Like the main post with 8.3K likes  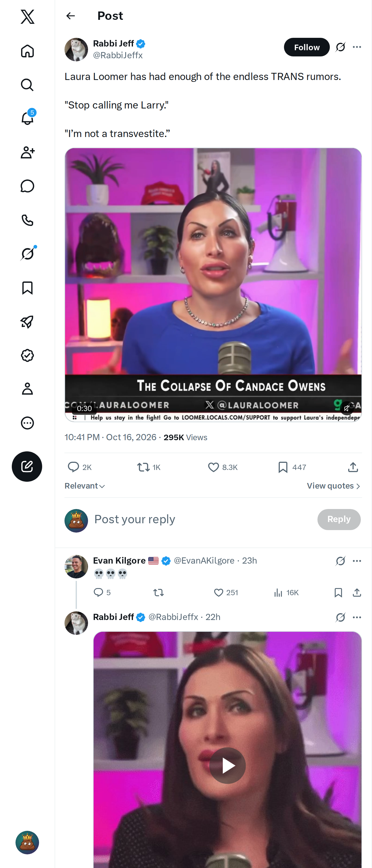coord(213,467)
